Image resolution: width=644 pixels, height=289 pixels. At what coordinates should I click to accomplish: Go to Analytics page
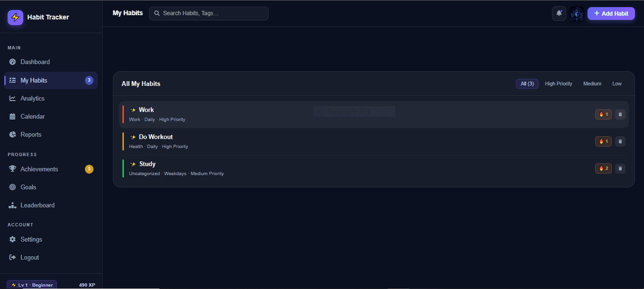(51, 98)
